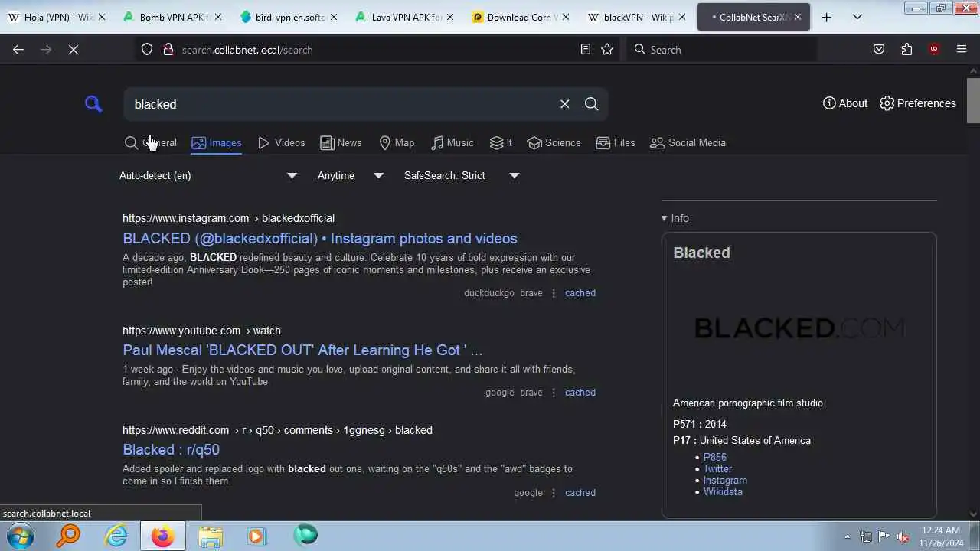Click the volume muted tray icon
This screenshot has height=551, width=980.
pyautogui.click(x=903, y=536)
